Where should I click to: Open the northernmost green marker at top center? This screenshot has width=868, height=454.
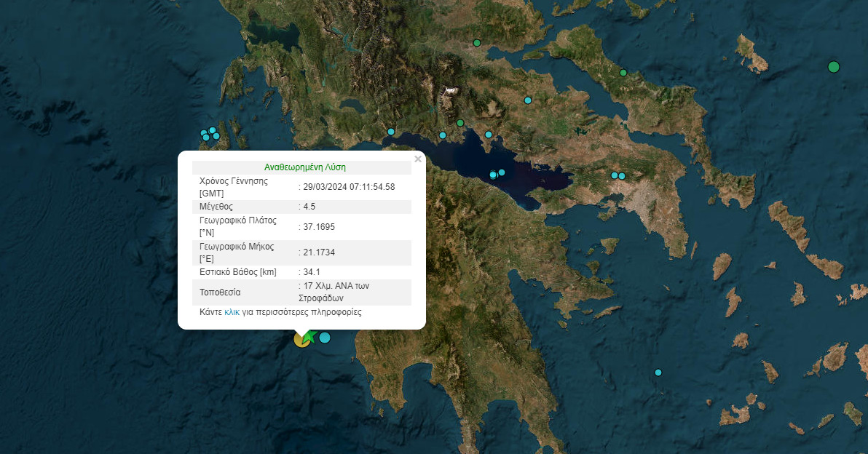tap(477, 43)
